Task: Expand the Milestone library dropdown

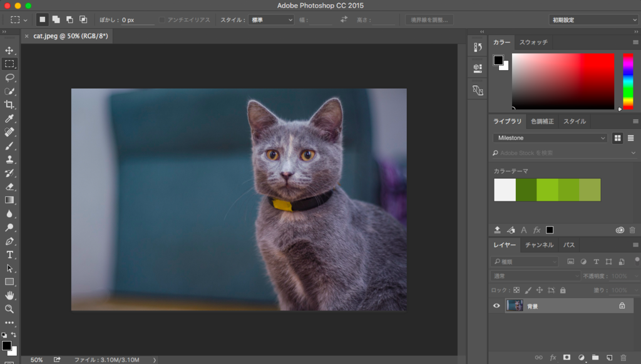Action: (550, 138)
